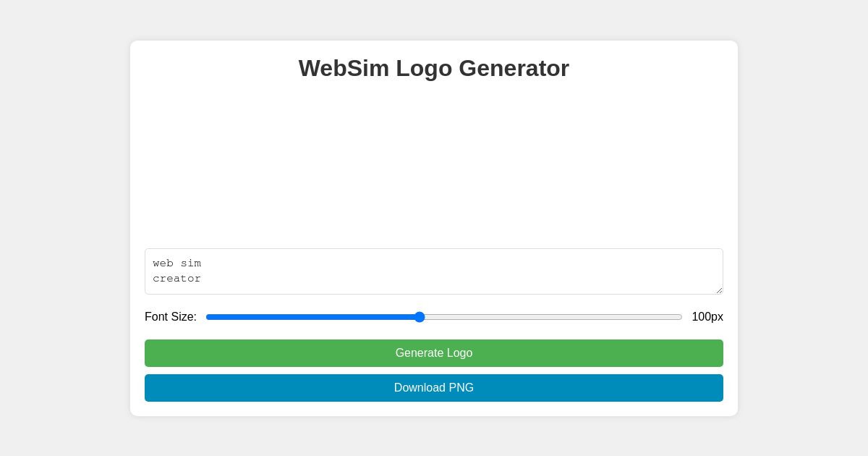868x456 pixels.
Task: Click the Font Size label
Action: [171, 317]
